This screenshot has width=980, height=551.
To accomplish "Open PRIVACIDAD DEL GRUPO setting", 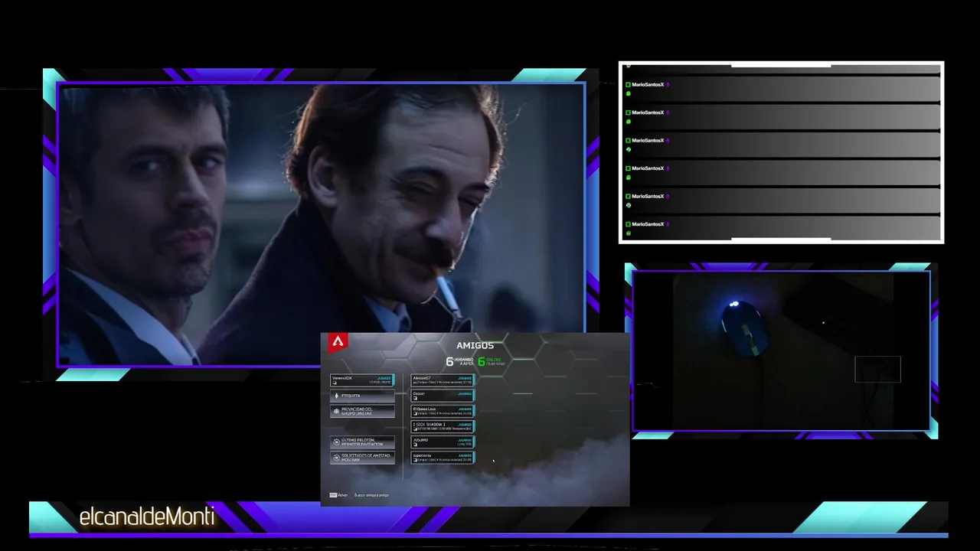I will pyautogui.click(x=362, y=411).
